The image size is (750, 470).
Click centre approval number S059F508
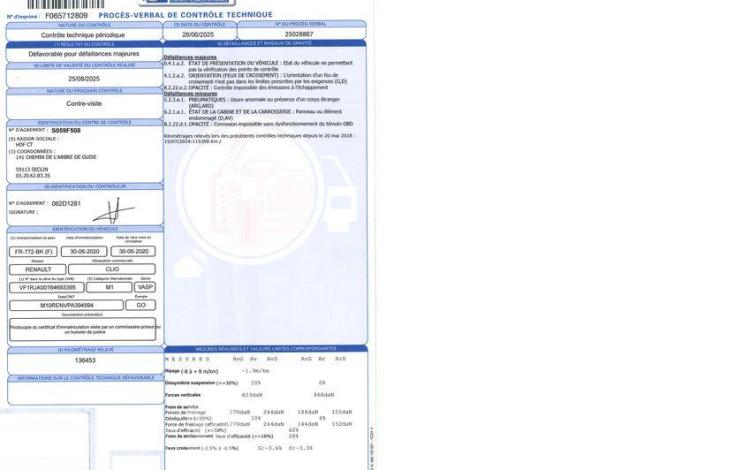[66, 130]
